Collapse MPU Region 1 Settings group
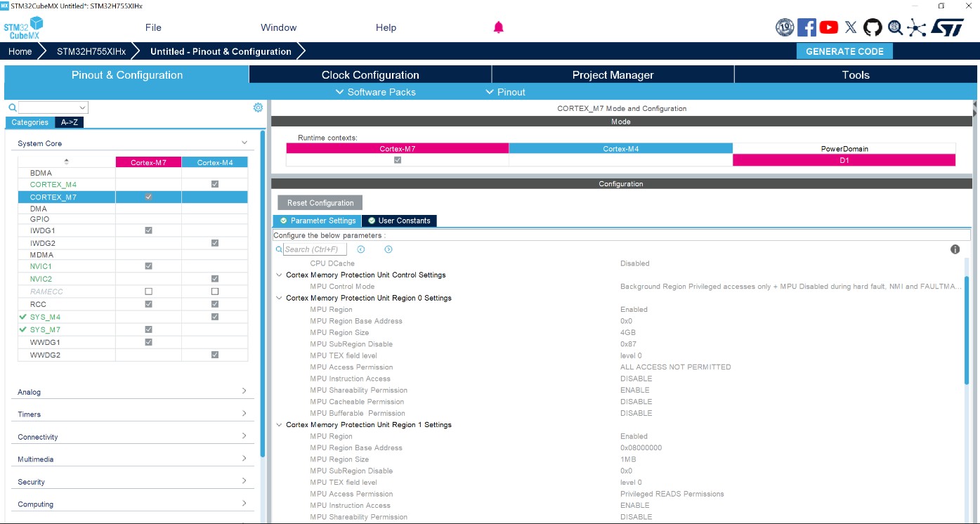The width and height of the screenshot is (980, 524). point(280,425)
